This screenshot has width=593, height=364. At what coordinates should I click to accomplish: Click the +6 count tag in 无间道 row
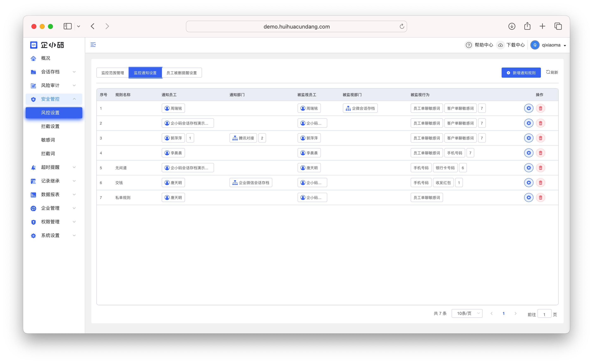(x=463, y=168)
